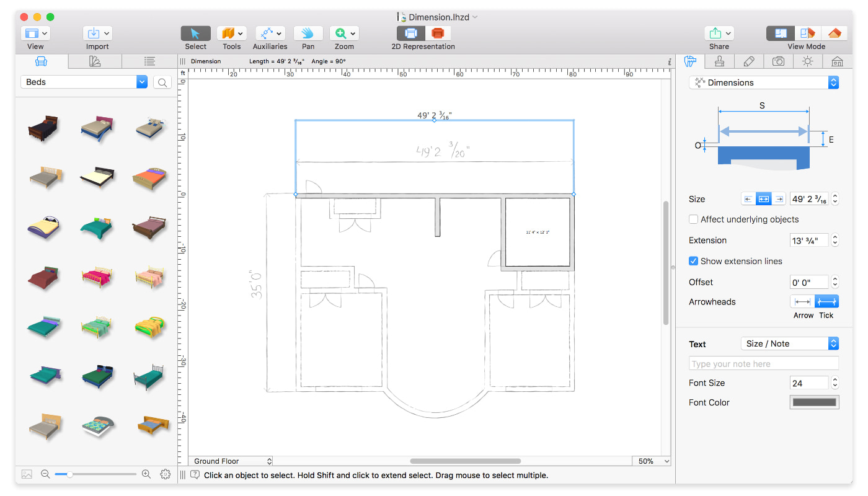Click the note input field
Screen dimensions: 868x496
[763, 363]
